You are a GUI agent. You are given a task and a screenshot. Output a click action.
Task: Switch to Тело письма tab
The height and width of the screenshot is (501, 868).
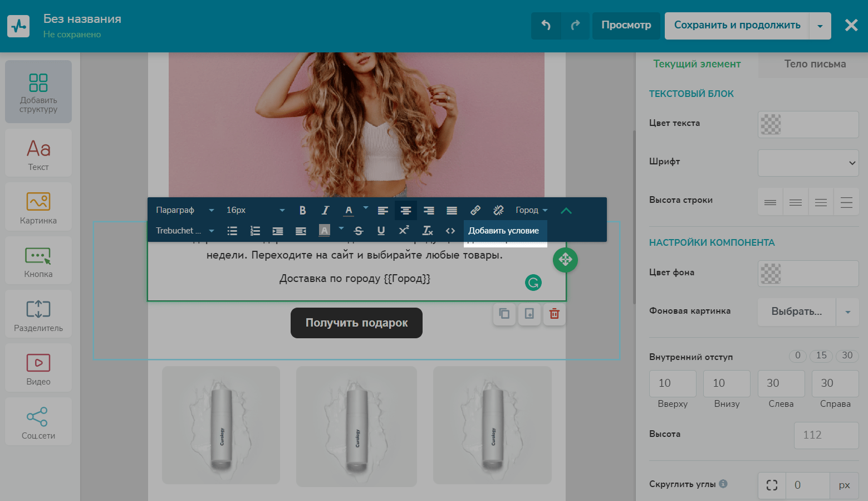(815, 64)
